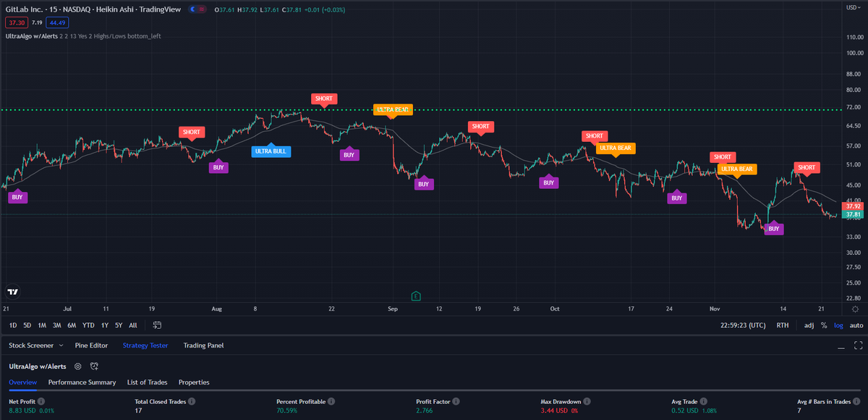868x420 pixels.
Task: Show info for Avg Trade
Action: click(x=704, y=400)
